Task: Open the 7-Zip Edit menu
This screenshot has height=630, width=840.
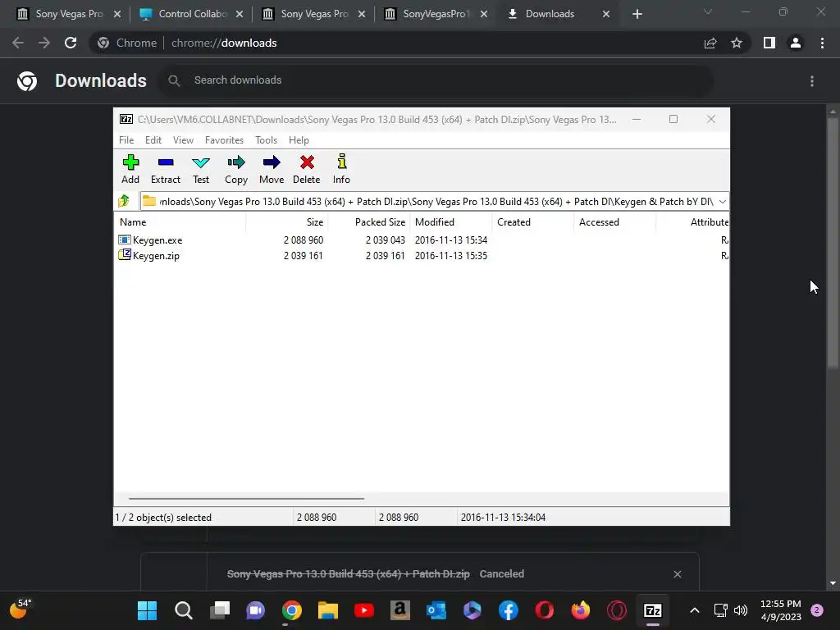Action: click(x=153, y=139)
